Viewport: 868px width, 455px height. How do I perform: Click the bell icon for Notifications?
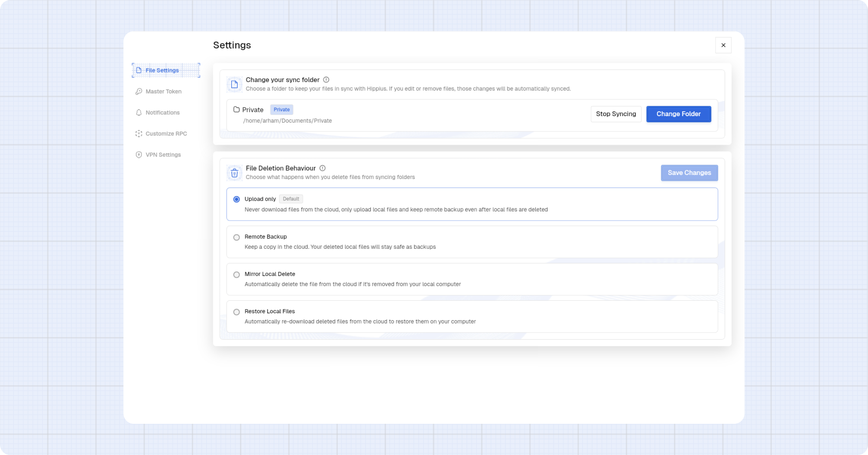click(138, 112)
